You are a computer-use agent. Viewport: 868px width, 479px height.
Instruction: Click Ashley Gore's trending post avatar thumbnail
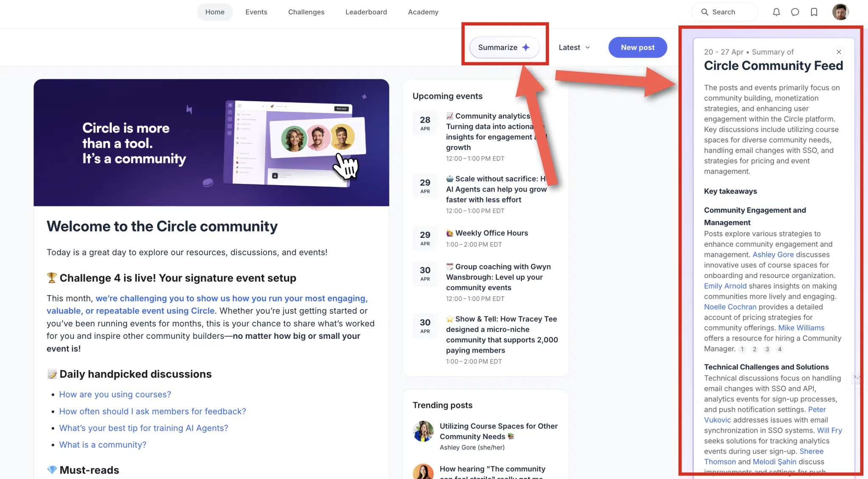click(423, 432)
